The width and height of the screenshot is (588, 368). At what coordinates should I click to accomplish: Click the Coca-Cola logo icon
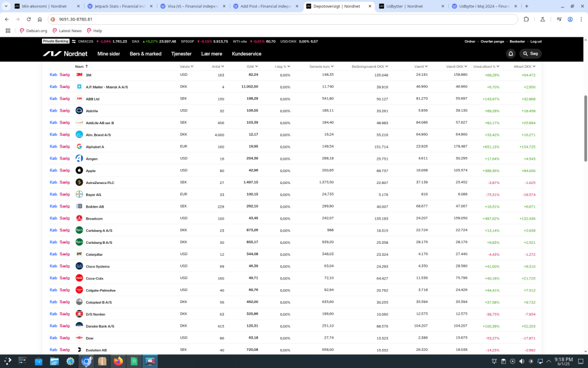point(79,278)
